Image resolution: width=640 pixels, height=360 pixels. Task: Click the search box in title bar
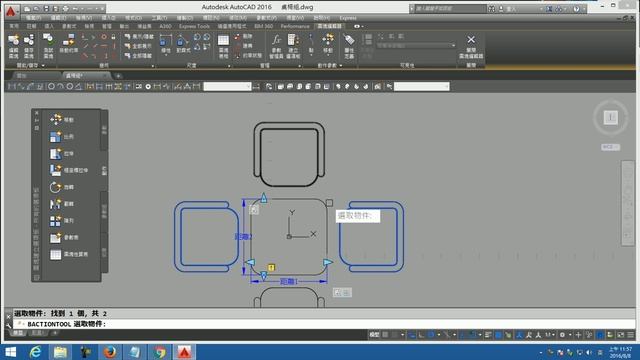click(x=451, y=8)
